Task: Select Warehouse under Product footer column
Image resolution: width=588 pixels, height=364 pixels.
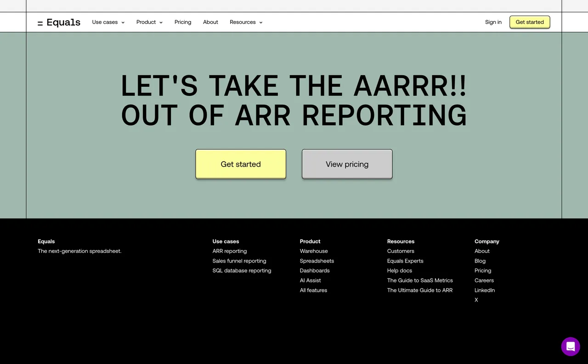Action: click(314, 251)
